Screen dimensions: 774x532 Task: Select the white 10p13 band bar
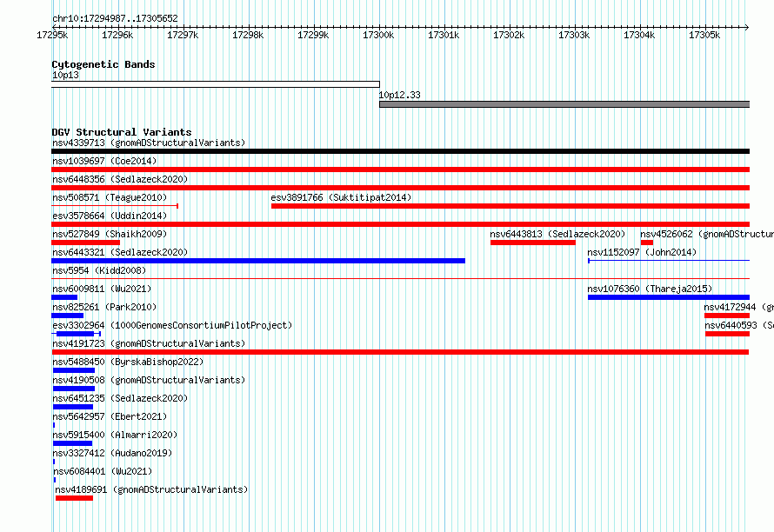(216, 84)
